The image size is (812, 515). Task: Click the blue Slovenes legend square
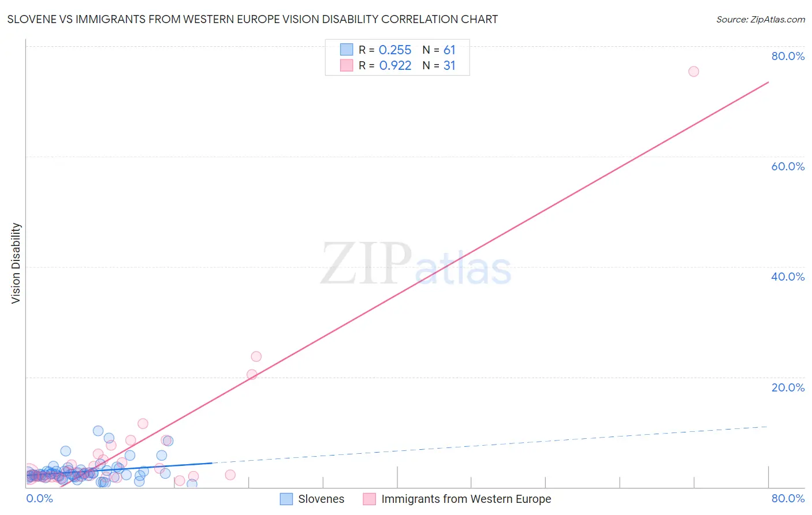click(x=286, y=499)
